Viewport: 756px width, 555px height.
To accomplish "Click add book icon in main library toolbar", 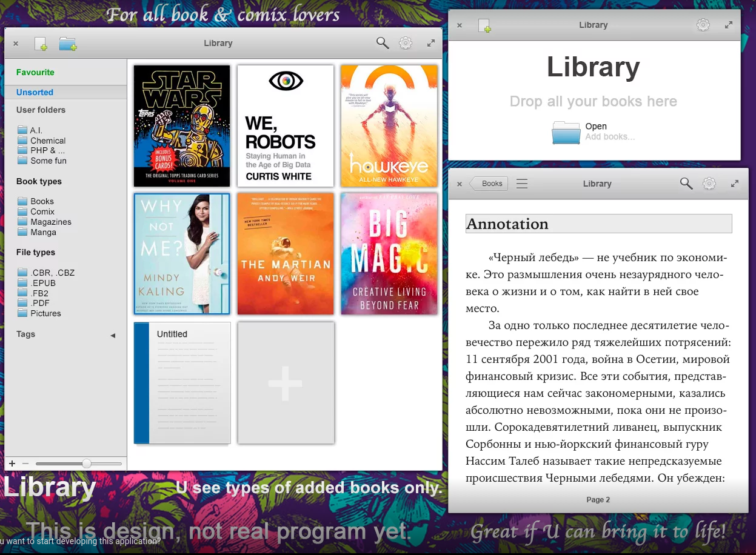I will click(x=41, y=44).
